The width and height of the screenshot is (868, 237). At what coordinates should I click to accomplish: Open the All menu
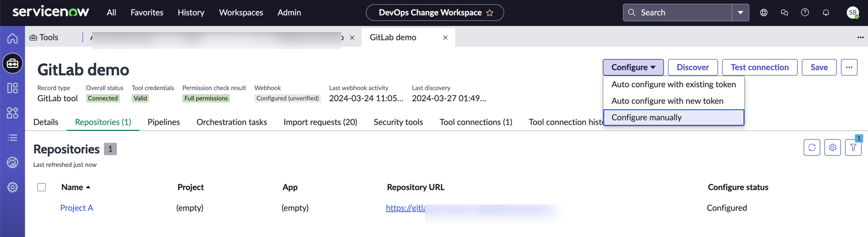[111, 12]
